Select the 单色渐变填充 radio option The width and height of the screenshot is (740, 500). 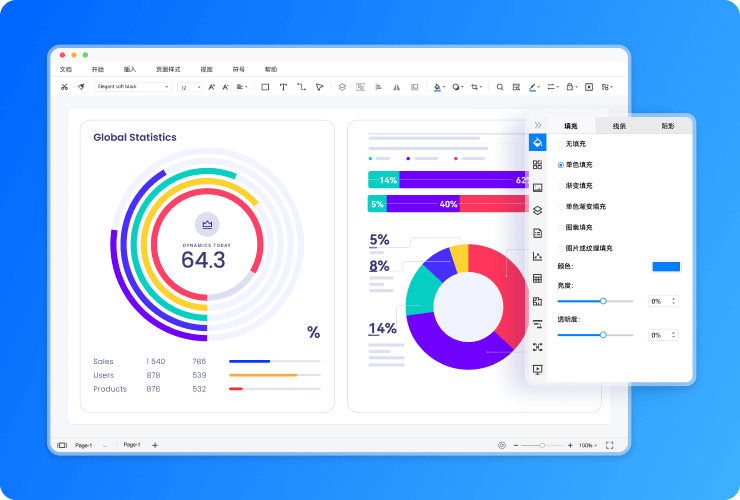click(x=561, y=206)
